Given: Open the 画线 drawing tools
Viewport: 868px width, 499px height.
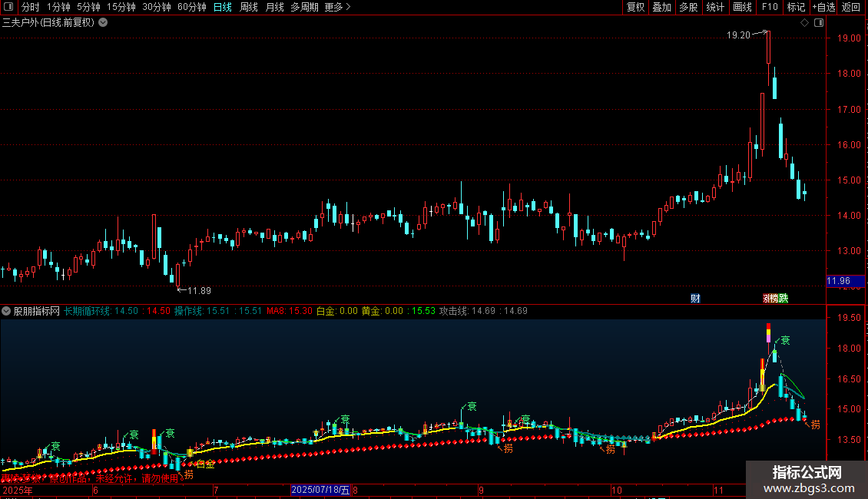Looking at the screenshot, I should click(x=742, y=7).
